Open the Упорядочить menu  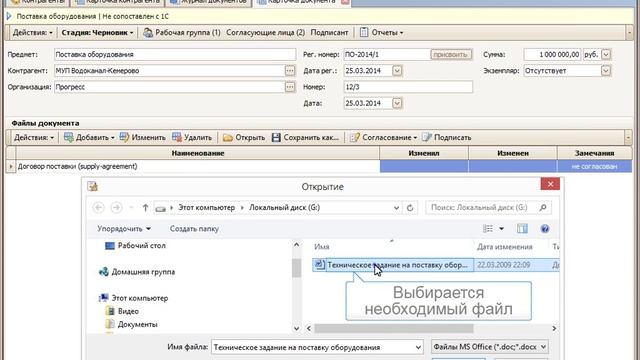coord(124,229)
